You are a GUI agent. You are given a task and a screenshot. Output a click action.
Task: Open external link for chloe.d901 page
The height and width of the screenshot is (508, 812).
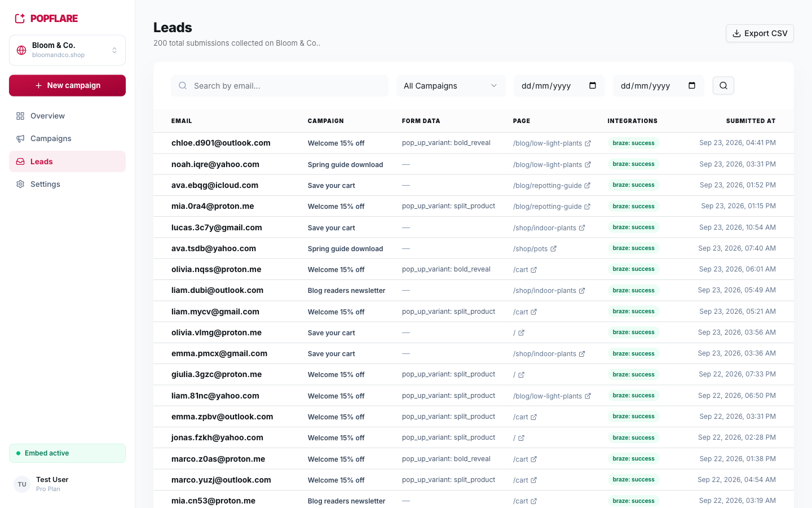tap(588, 143)
